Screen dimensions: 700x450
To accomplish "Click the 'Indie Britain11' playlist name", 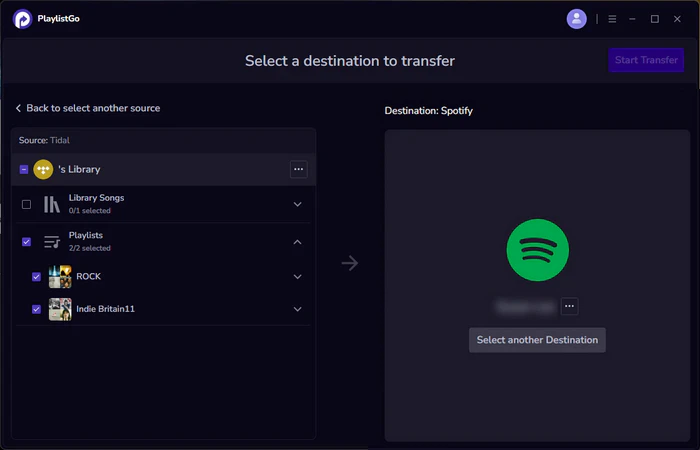I will point(105,309).
